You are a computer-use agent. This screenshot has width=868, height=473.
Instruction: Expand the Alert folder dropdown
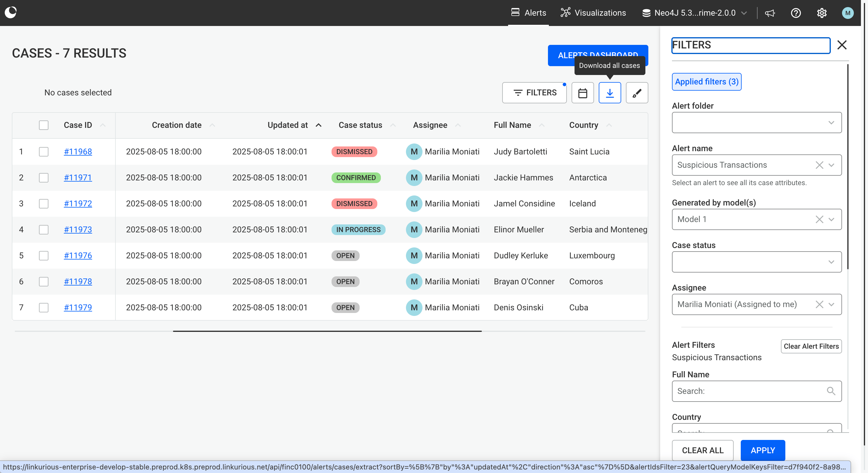[756, 123]
